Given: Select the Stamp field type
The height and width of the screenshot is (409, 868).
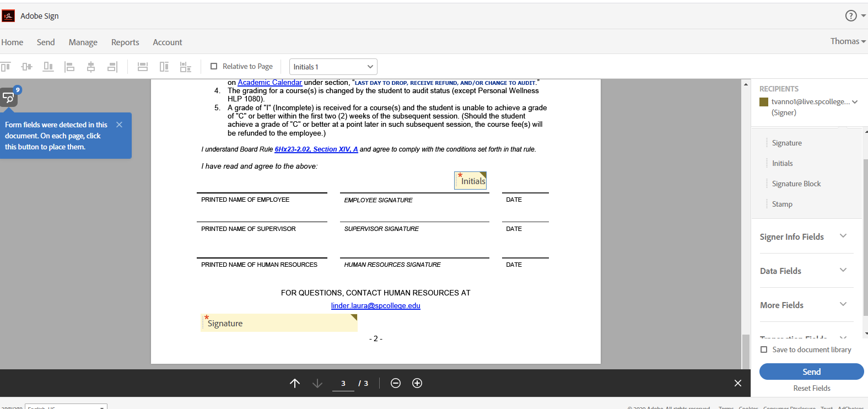Looking at the screenshot, I should click(x=782, y=204).
